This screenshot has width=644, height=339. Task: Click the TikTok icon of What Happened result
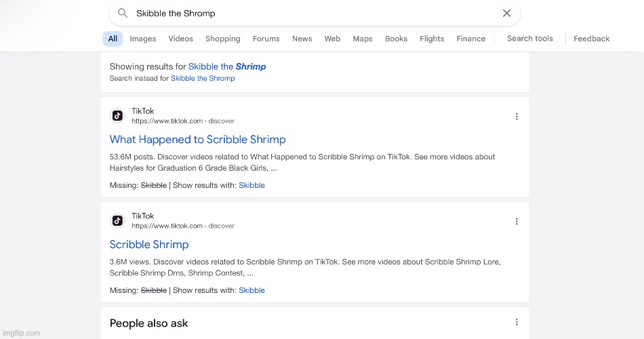[117, 116]
